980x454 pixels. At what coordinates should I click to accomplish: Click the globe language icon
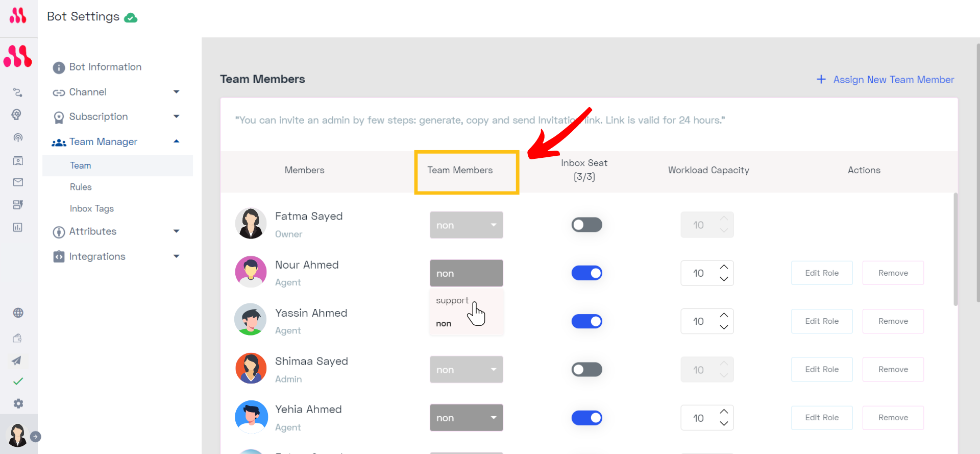click(18, 313)
